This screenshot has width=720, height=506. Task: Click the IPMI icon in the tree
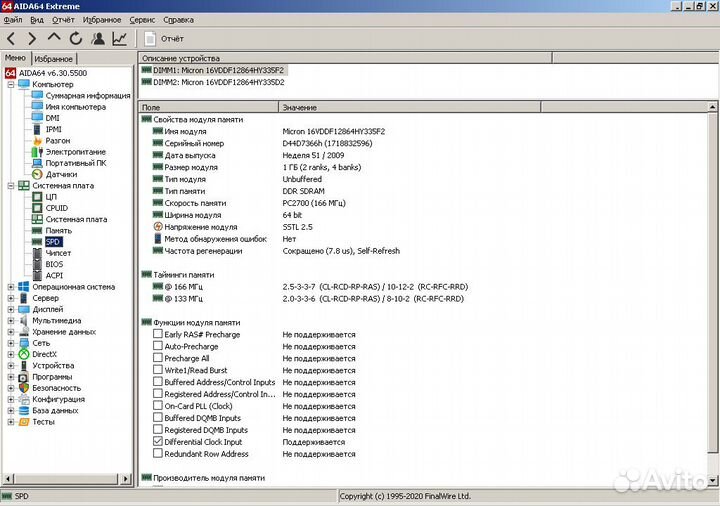click(x=37, y=129)
